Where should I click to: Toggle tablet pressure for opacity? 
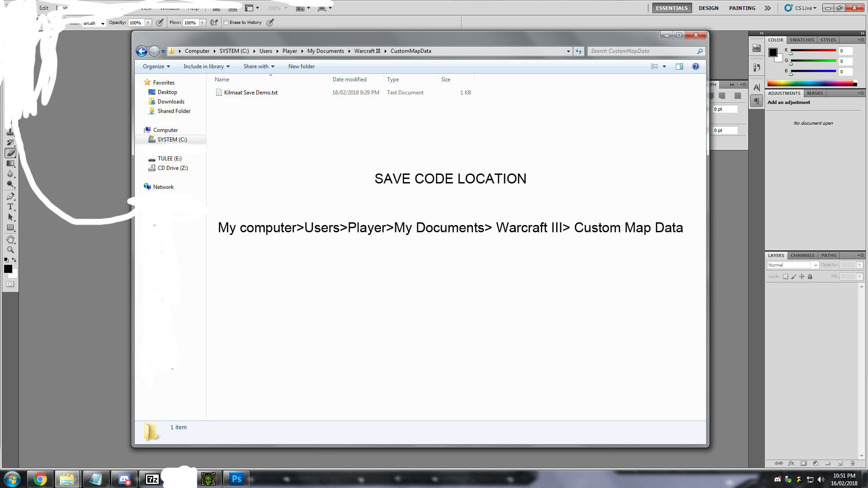[x=160, y=23]
